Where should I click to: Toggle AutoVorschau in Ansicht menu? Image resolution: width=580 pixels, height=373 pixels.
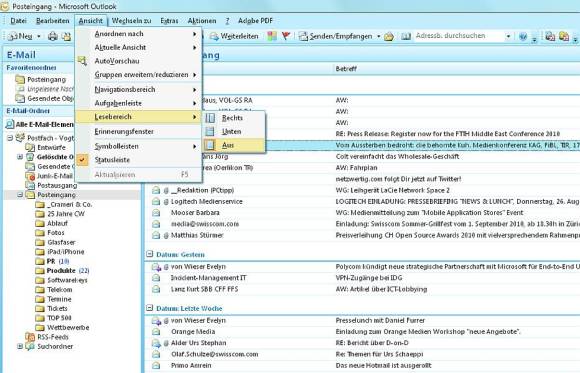coord(139,61)
